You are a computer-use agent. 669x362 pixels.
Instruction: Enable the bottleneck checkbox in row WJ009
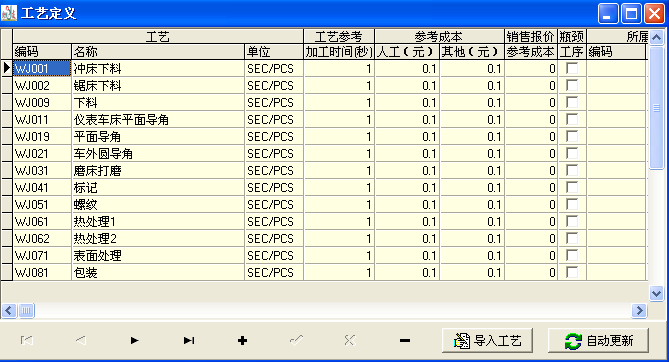tap(572, 102)
